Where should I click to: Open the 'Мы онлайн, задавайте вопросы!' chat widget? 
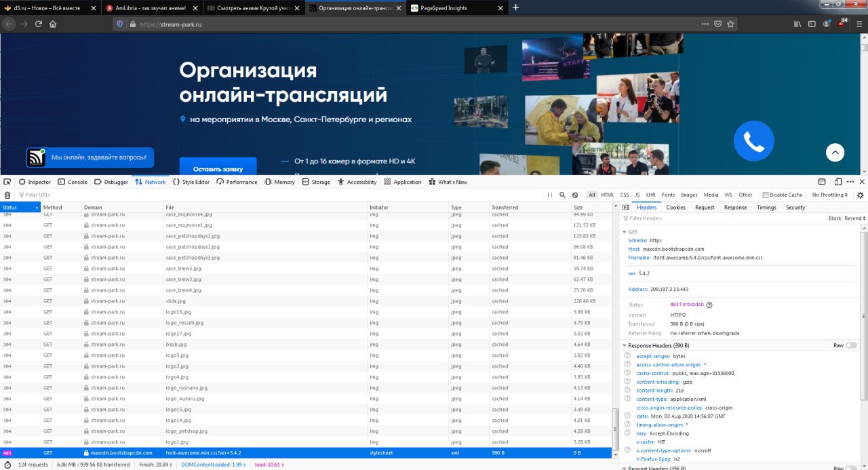coord(90,157)
